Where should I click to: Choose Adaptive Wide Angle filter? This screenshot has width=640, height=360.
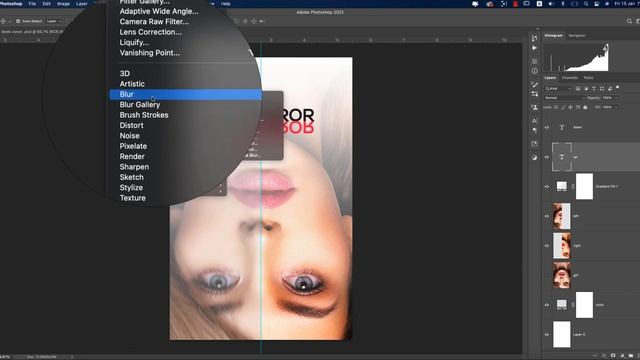159,11
